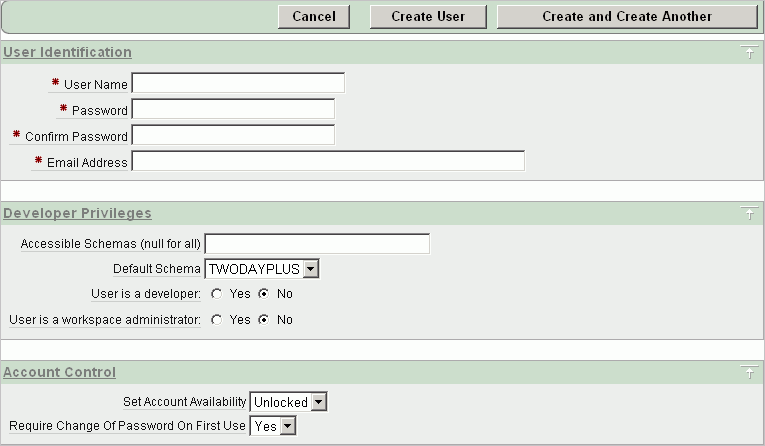Screen dimensions: 765x446
Task: Expand Require Change Of Password dropdown
Action: 274,426
